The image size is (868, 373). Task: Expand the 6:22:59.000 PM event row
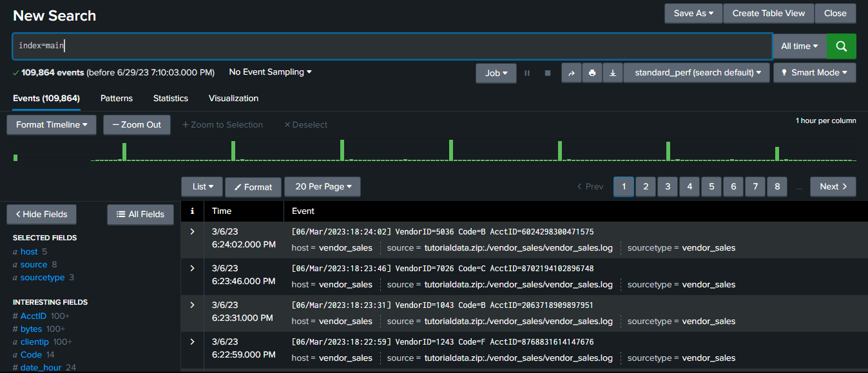pyautogui.click(x=192, y=341)
